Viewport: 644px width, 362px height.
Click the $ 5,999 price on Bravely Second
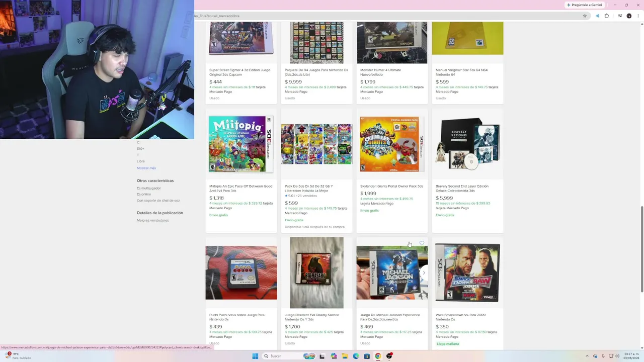coord(444,198)
